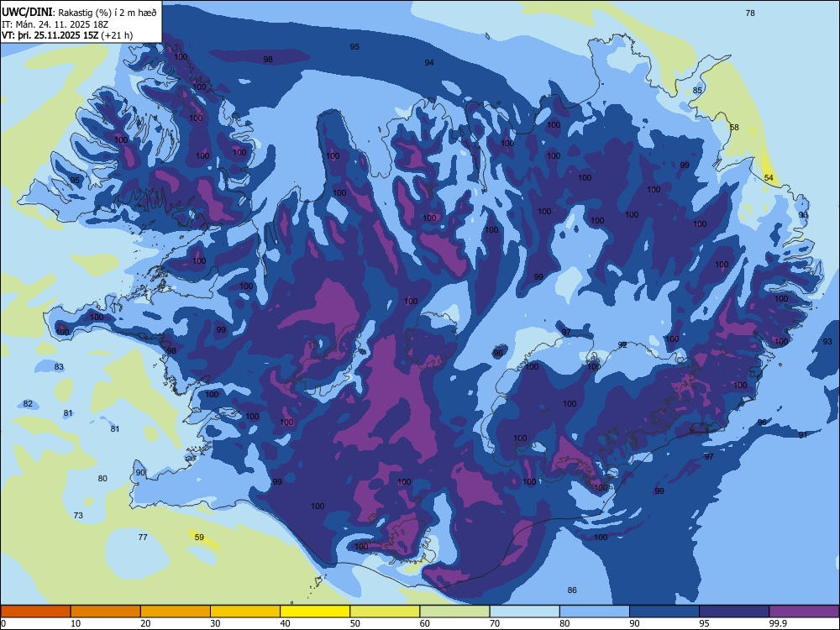Click the map humidity value '85'
This screenshot has height=630, width=840.
697,90
